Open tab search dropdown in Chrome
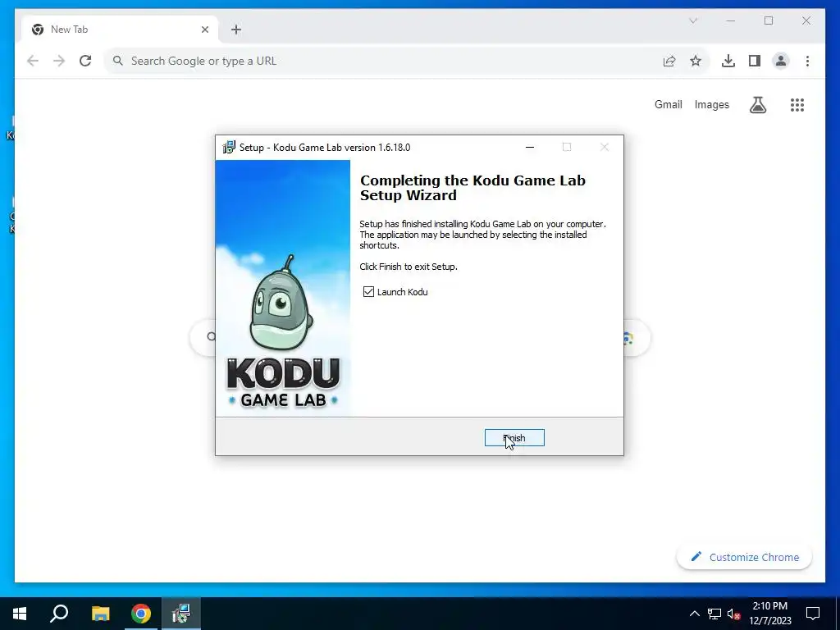 (x=693, y=21)
